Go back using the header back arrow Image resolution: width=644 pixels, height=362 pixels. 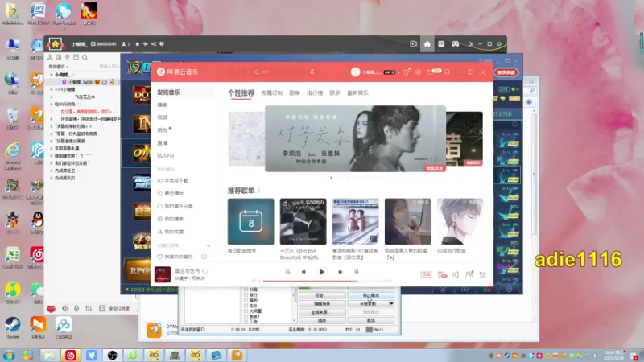click(x=231, y=72)
